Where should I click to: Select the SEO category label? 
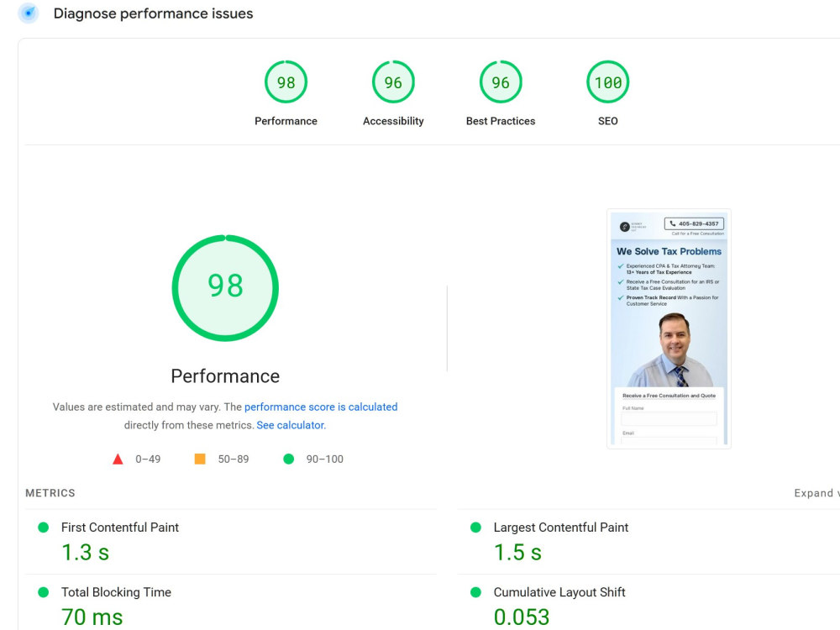click(607, 121)
